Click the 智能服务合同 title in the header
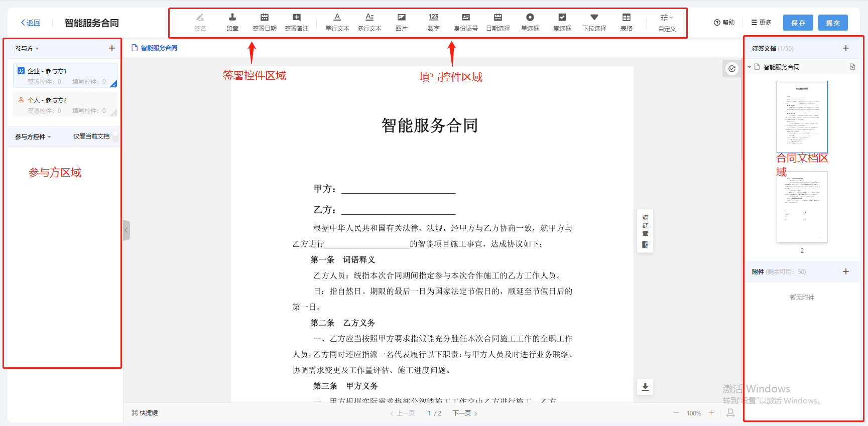 tap(92, 23)
